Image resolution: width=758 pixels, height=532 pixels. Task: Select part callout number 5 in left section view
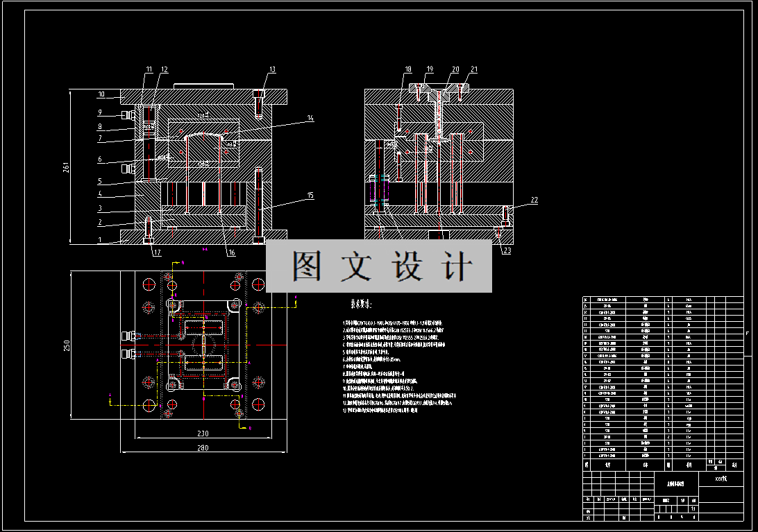[100, 182]
